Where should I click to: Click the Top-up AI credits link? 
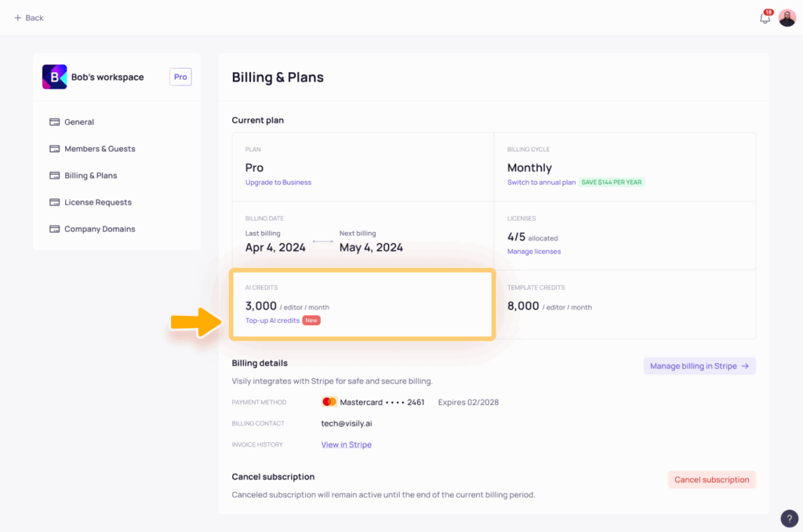click(272, 320)
